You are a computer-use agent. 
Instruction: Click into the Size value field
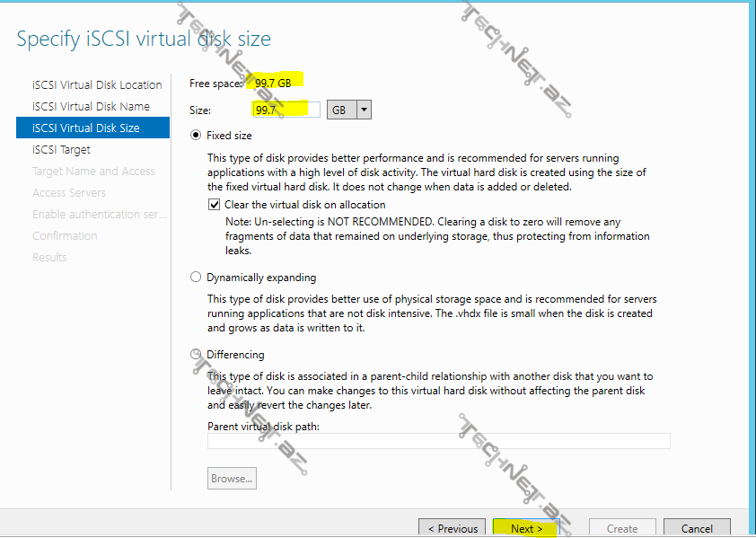tap(286, 110)
